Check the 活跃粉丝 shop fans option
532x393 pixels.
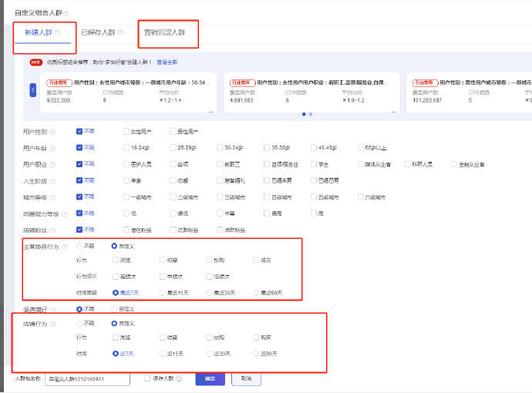(x=220, y=230)
